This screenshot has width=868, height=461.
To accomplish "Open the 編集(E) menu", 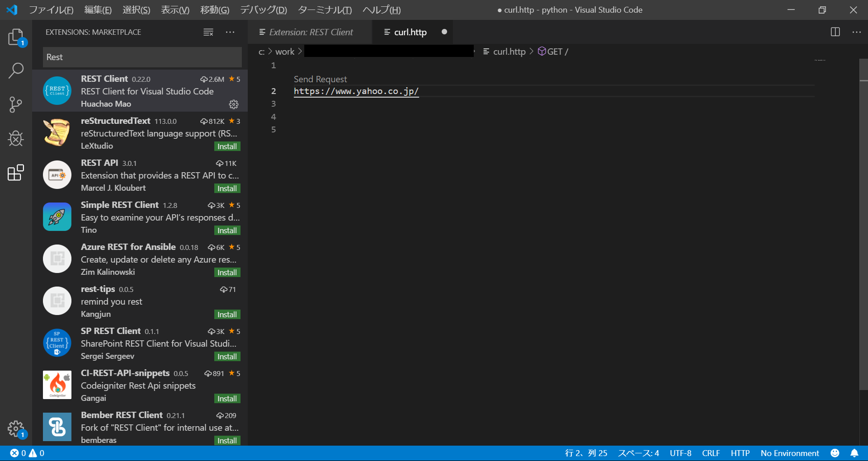I will tap(98, 10).
